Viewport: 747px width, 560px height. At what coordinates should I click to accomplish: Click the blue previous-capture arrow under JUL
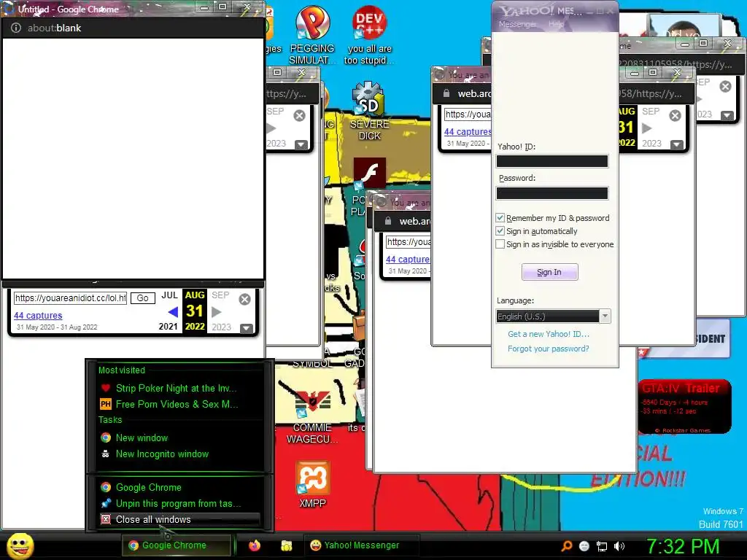click(173, 312)
